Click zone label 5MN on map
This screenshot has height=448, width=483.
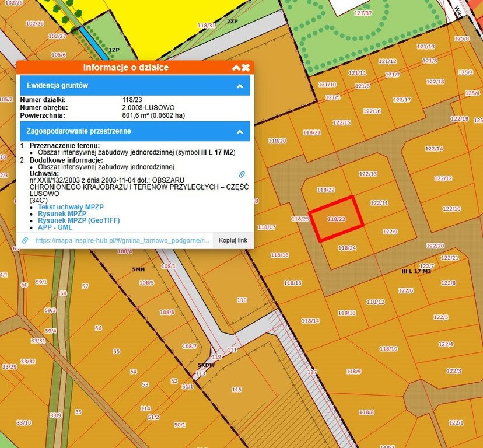[x=138, y=269]
